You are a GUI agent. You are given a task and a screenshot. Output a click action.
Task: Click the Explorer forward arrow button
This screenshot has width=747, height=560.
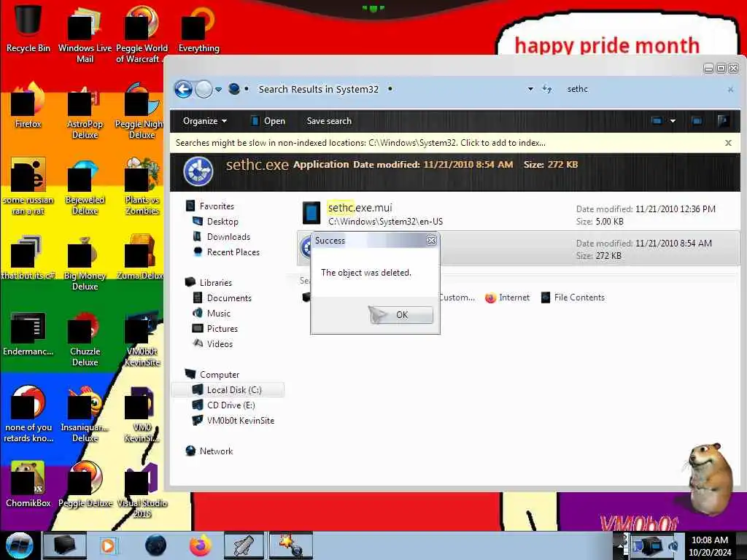(x=204, y=89)
